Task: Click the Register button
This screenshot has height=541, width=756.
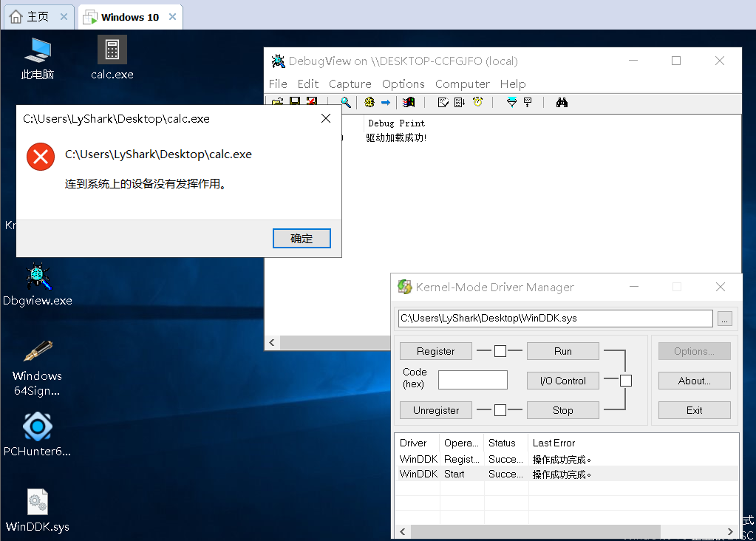Action: click(x=436, y=351)
